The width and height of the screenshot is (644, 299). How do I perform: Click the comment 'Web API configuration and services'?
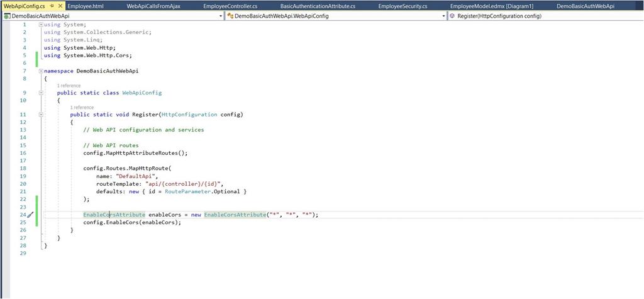coord(143,130)
